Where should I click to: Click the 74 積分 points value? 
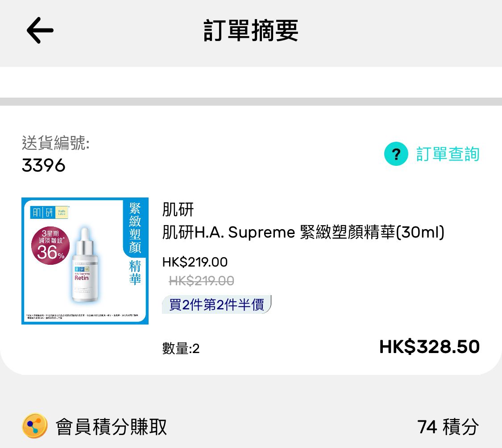click(x=448, y=427)
